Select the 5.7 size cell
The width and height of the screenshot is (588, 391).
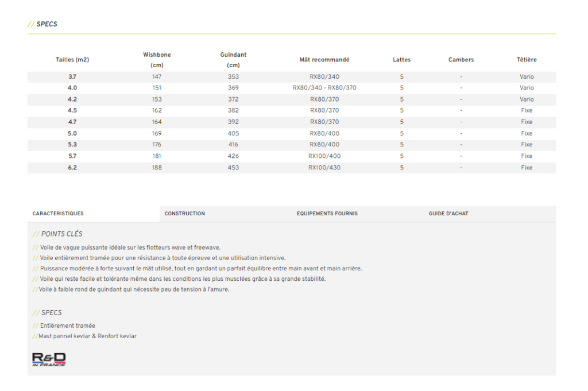click(x=72, y=156)
